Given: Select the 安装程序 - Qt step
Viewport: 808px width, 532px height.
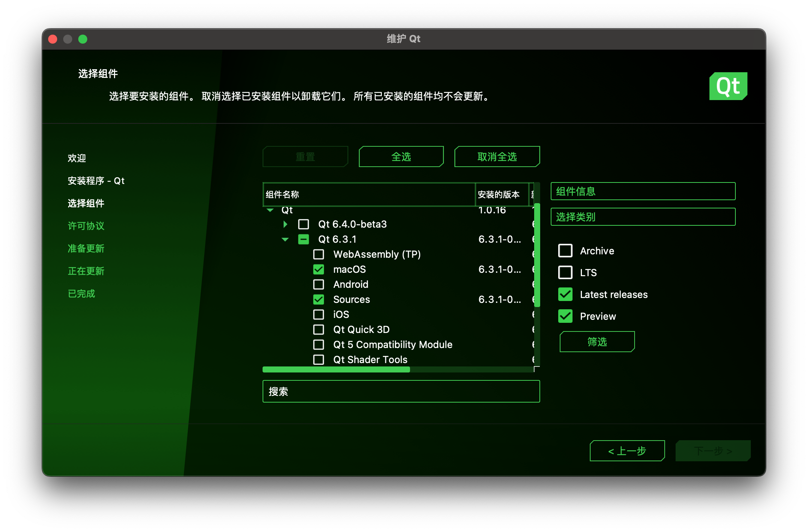Looking at the screenshot, I should coord(96,181).
